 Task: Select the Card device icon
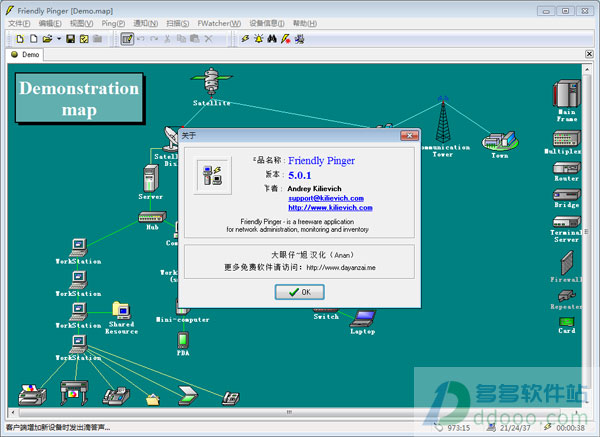567,321
